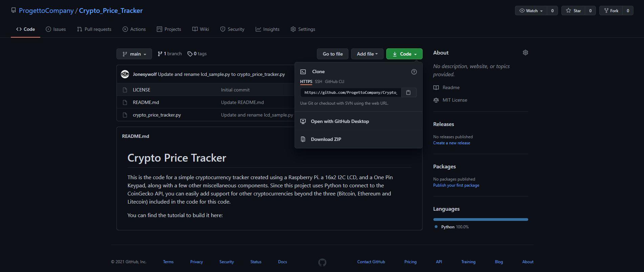Switch to the Issues tab

[56, 29]
